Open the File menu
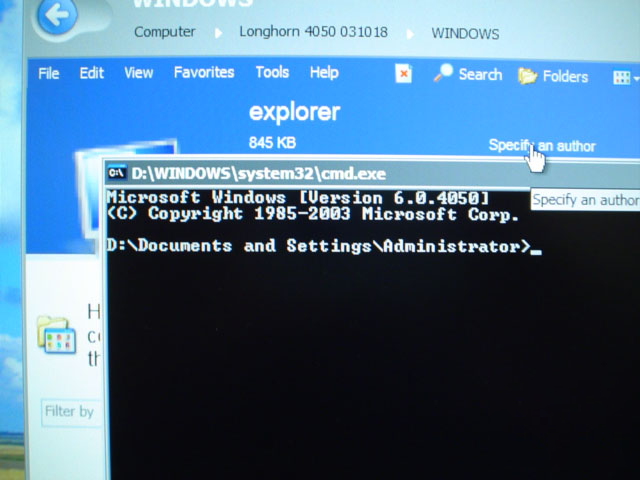Image resolution: width=640 pixels, height=480 pixels. [49, 73]
